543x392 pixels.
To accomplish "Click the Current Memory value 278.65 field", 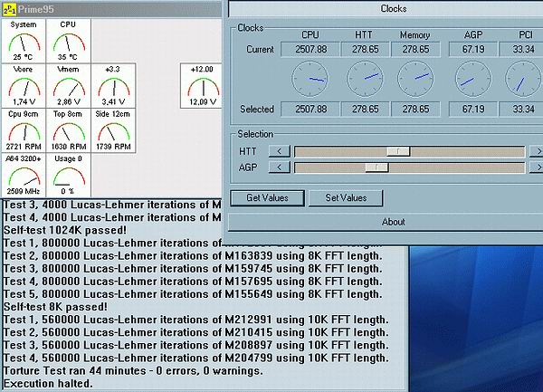I will click(415, 49).
